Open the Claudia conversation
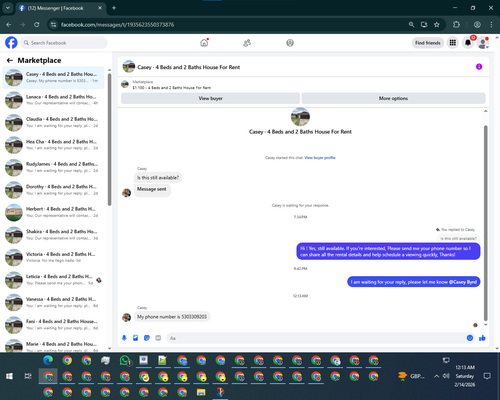Image resolution: width=500 pixels, height=400 pixels. (53, 122)
